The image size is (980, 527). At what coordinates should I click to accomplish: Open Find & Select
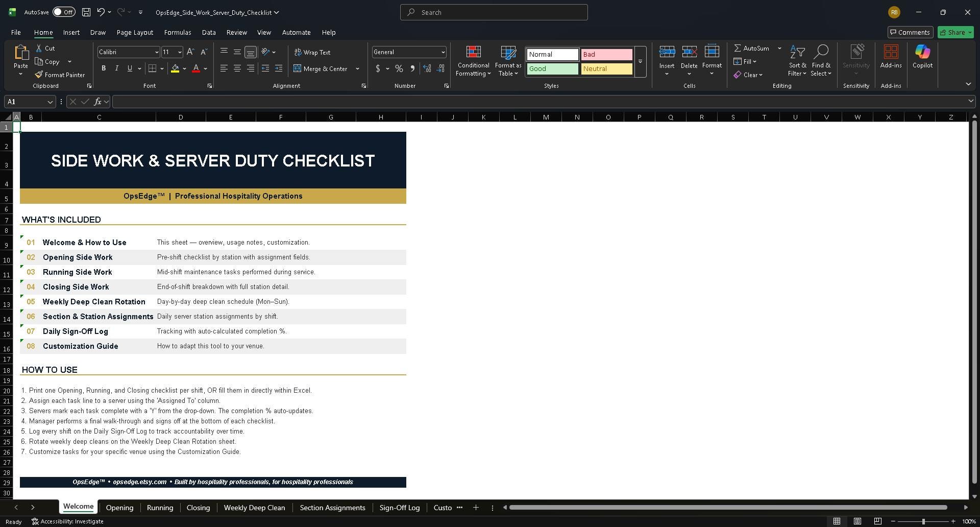click(x=821, y=60)
